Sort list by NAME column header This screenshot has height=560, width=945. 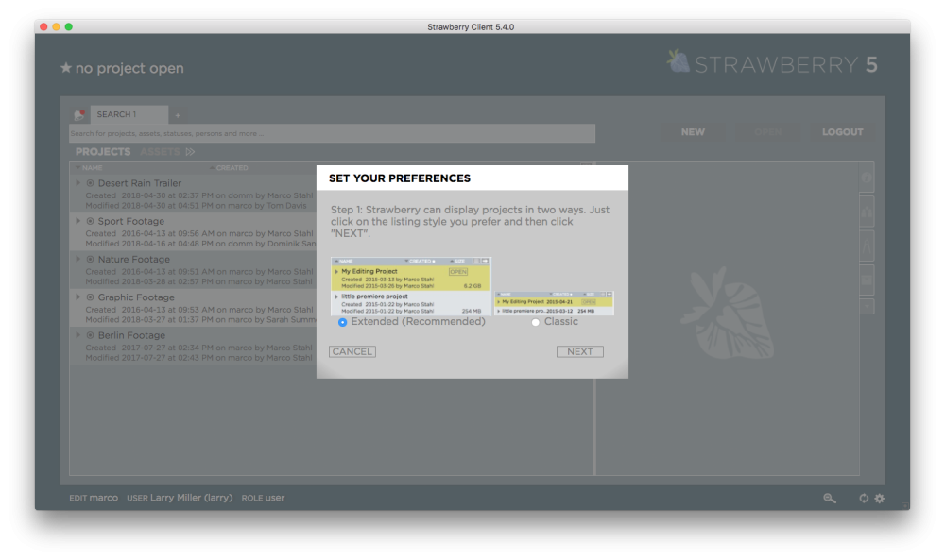[x=93, y=168]
